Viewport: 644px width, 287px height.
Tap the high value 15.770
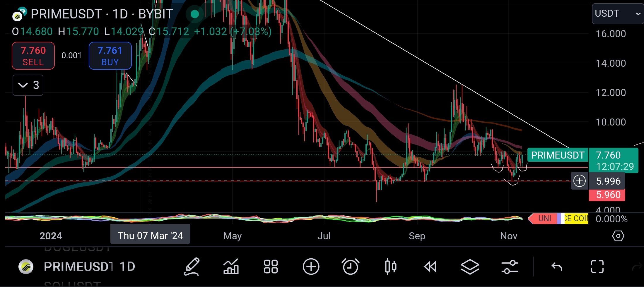click(x=83, y=32)
